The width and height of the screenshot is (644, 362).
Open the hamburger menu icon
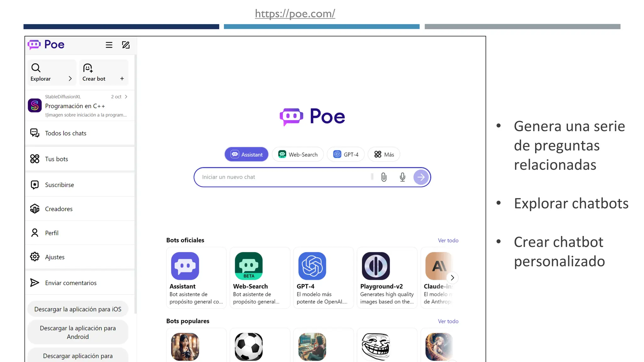point(109,45)
